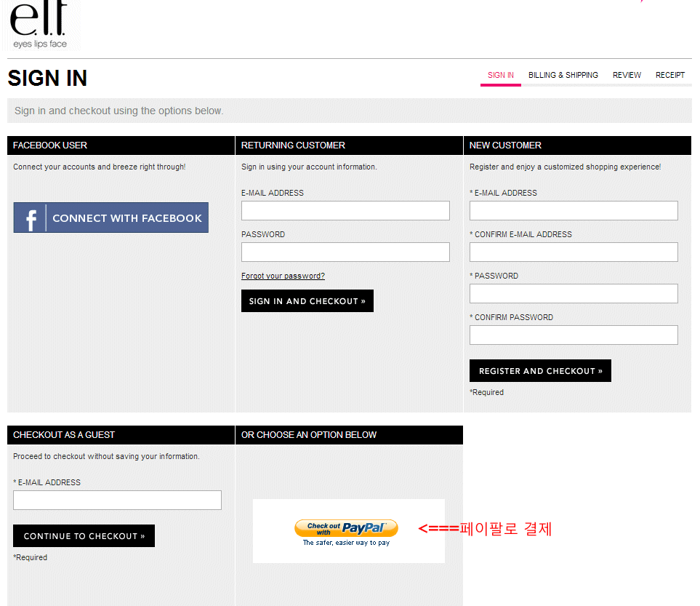Click the Returning Customer password field
Viewport: 700px width, 606px height.
click(x=345, y=252)
